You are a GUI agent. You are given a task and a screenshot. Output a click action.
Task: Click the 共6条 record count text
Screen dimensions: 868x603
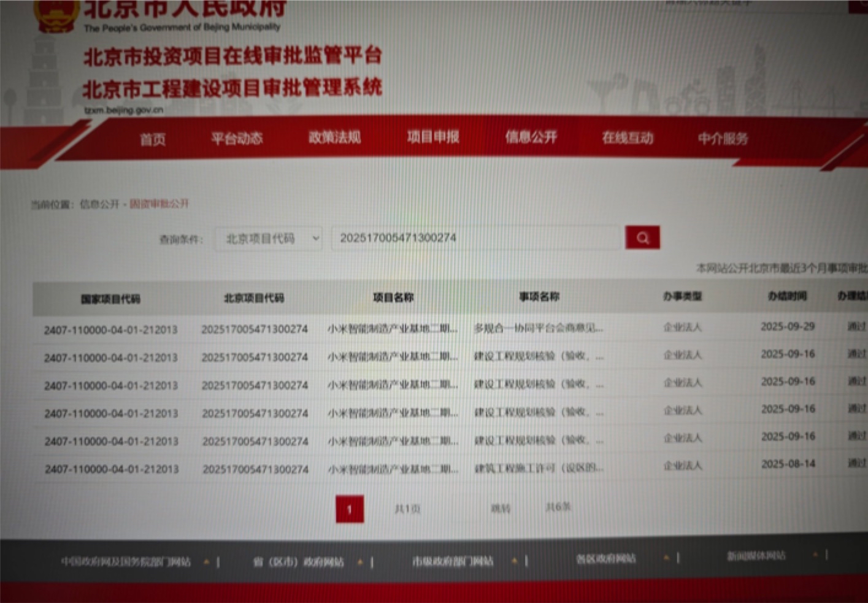pos(558,507)
